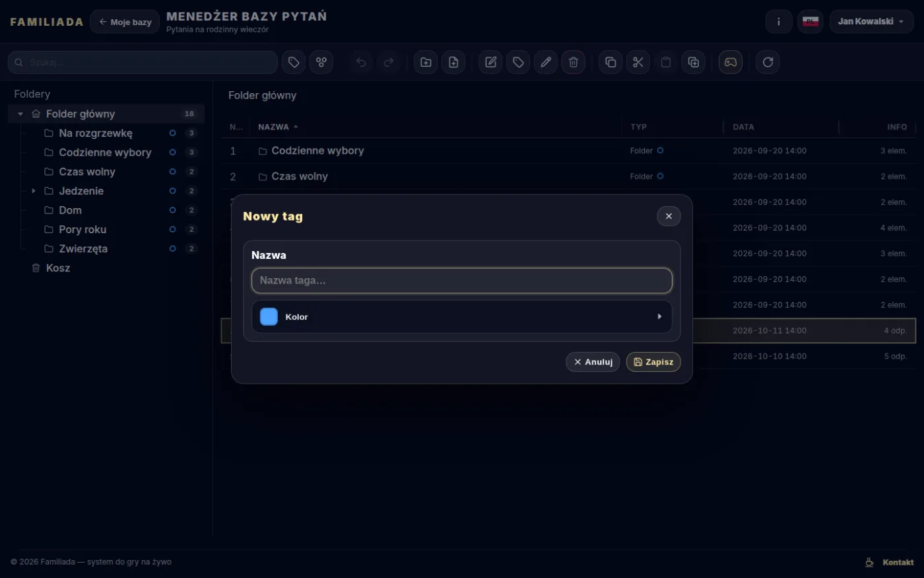
Task: Add a new folder via toolbar icon
Action: pos(426,62)
